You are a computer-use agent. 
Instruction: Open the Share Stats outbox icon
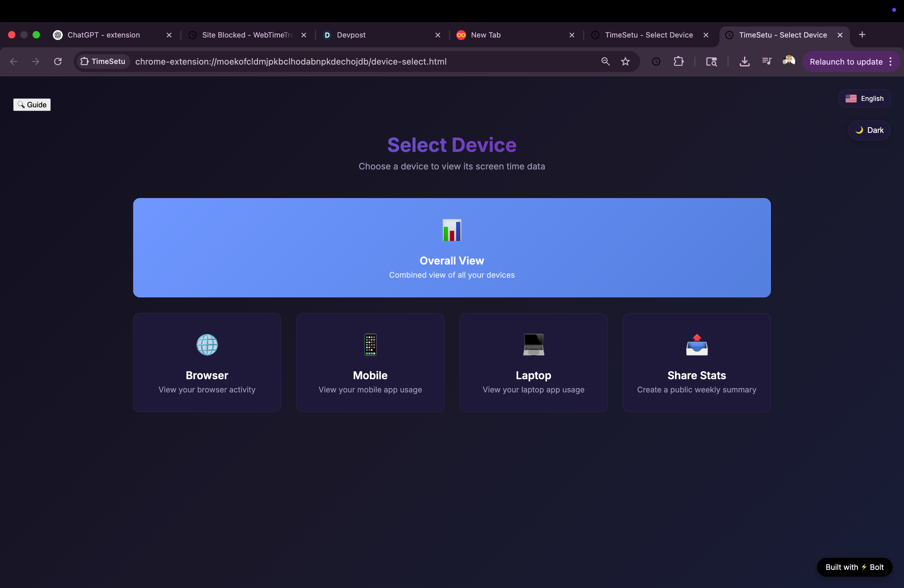click(696, 344)
